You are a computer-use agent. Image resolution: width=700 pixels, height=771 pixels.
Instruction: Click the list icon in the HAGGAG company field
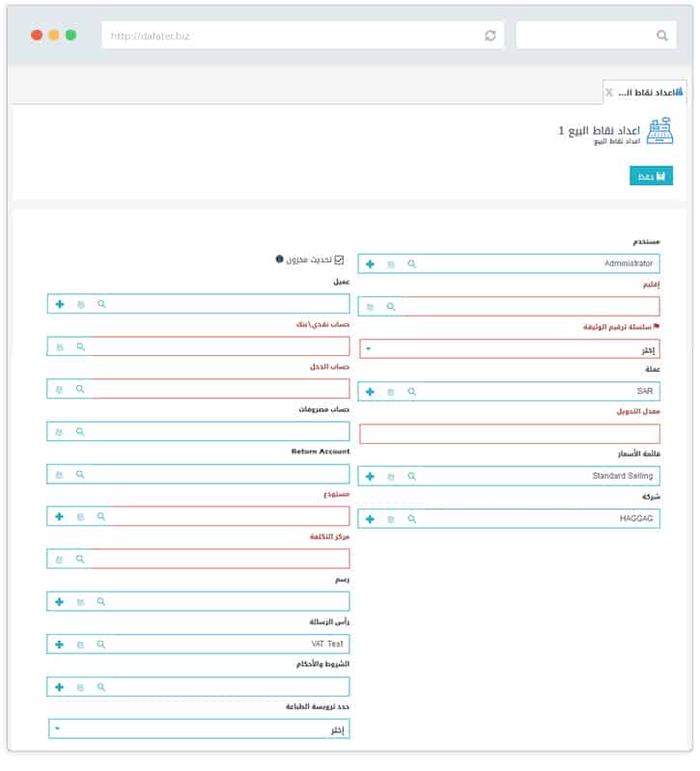(x=391, y=519)
